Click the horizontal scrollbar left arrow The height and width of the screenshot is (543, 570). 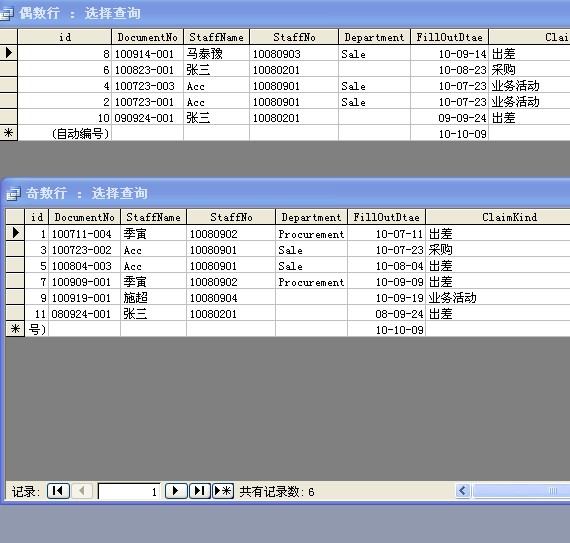coord(463,491)
